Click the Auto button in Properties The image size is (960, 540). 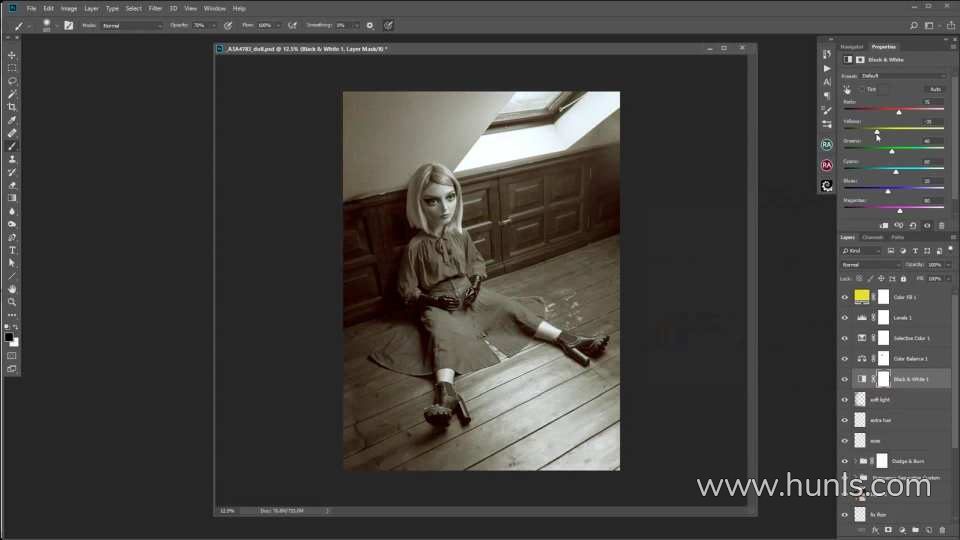935,89
